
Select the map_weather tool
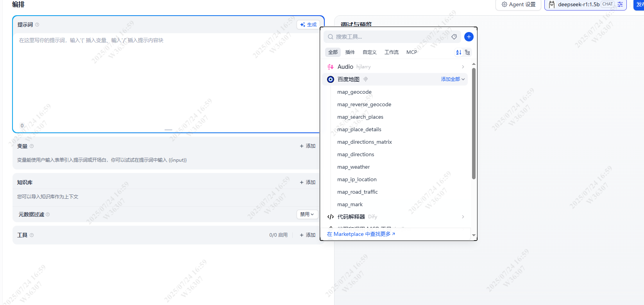pyautogui.click(x=353, y=167)
